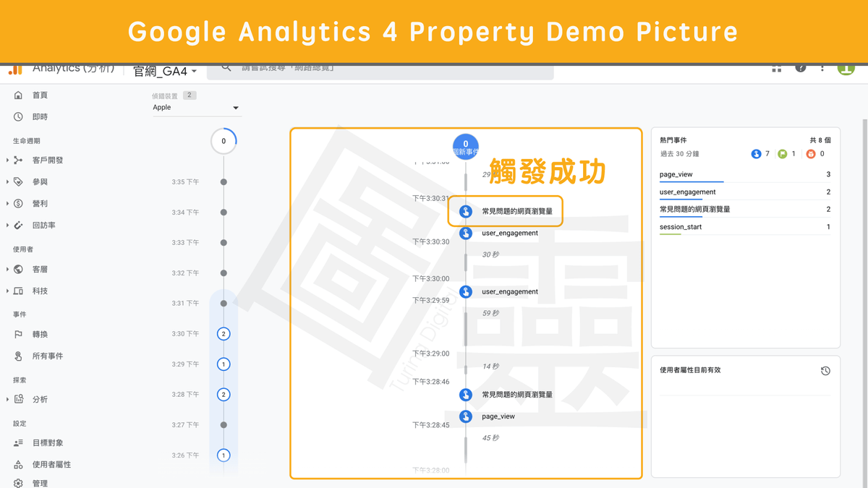
Task: Click the 目標對象 audiences icon
Action: coord(18,442)
